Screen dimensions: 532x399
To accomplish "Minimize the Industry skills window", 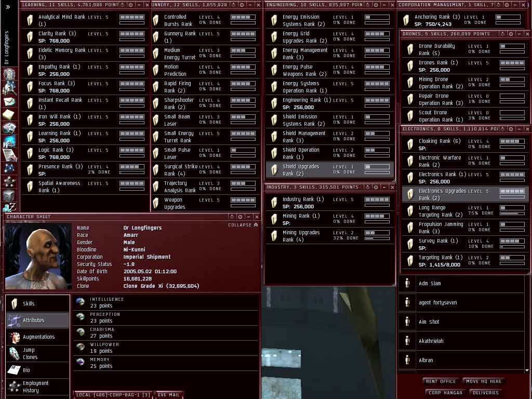I will (x=384, y=187).
